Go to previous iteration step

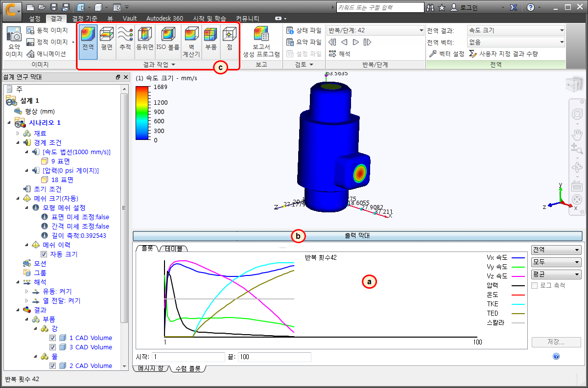tap(344, 42)
